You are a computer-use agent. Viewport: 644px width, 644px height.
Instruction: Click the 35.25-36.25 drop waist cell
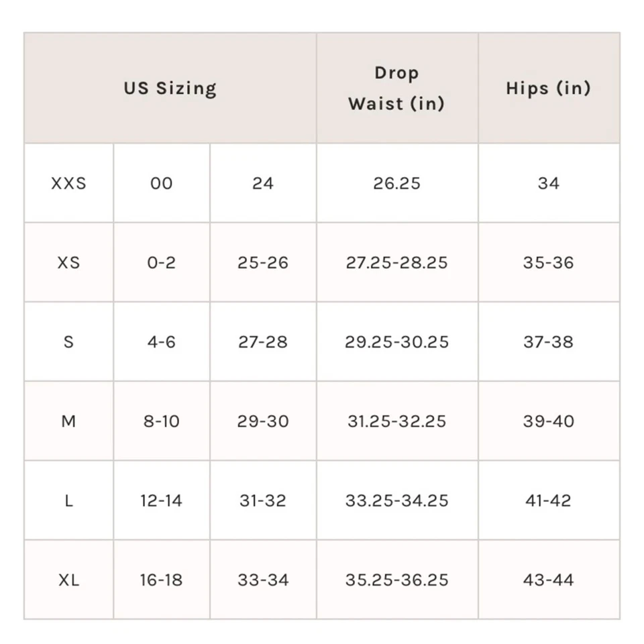(x=396, y=580)
